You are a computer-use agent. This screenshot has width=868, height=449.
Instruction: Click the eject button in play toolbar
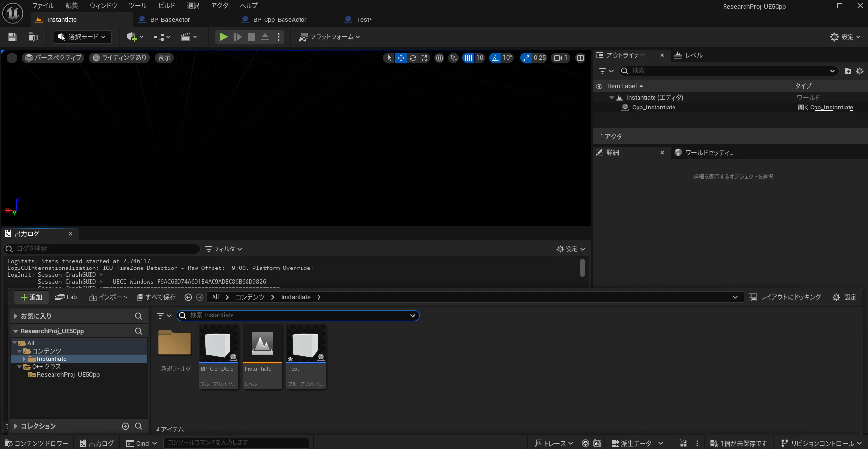click(265, 37)
